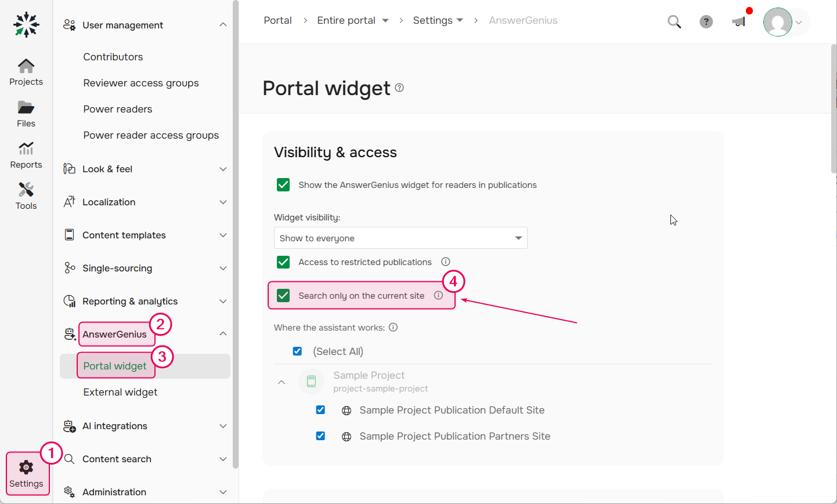Toggle Access to restricted publications checkbox
837x504 pixels.
pos(283,262)
